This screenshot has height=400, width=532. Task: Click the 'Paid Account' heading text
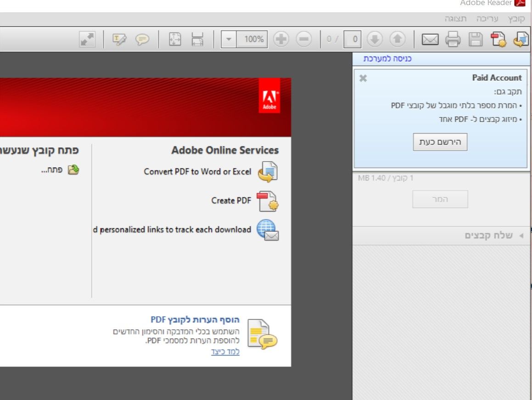(x=497, y=78)
